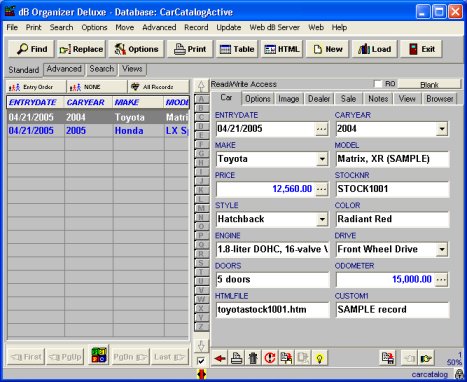Click letter Z in the alphabet index
This screenshot has width=467, height=382.
click(201, 327)
